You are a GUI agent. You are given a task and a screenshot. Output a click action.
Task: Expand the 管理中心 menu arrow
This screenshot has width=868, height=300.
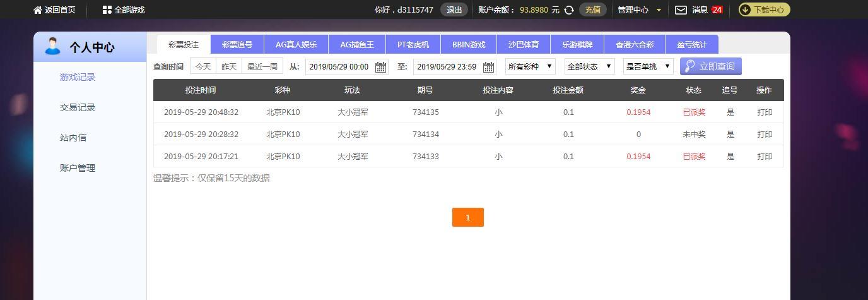[x=659, y=10]
